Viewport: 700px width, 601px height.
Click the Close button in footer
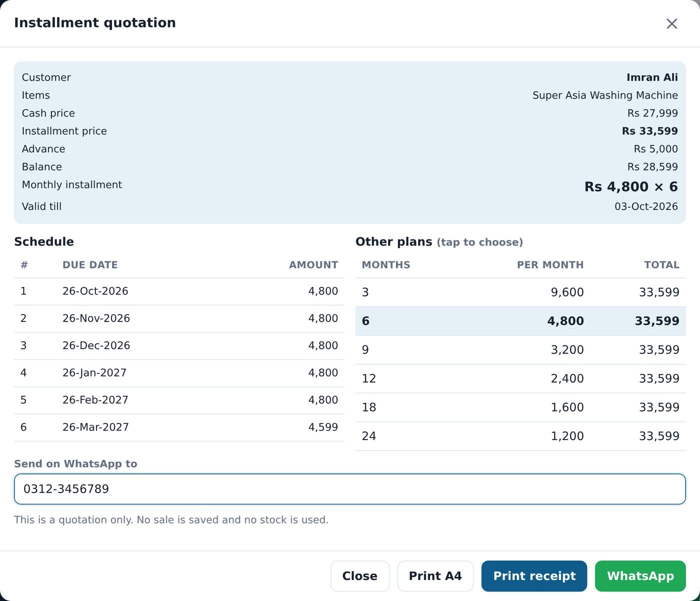[x=360, y=576]
